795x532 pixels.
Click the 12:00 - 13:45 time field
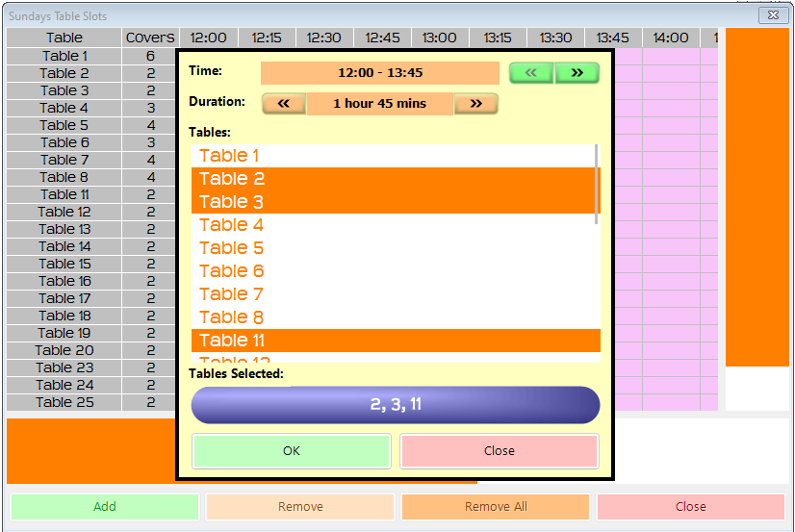(x=380, y=73)
